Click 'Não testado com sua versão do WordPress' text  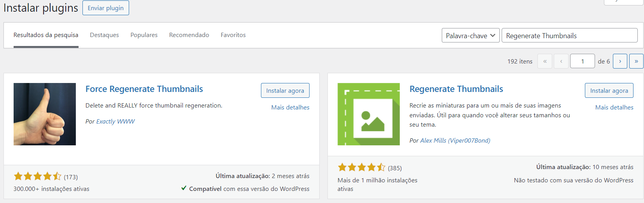click(x=574, y=180)
